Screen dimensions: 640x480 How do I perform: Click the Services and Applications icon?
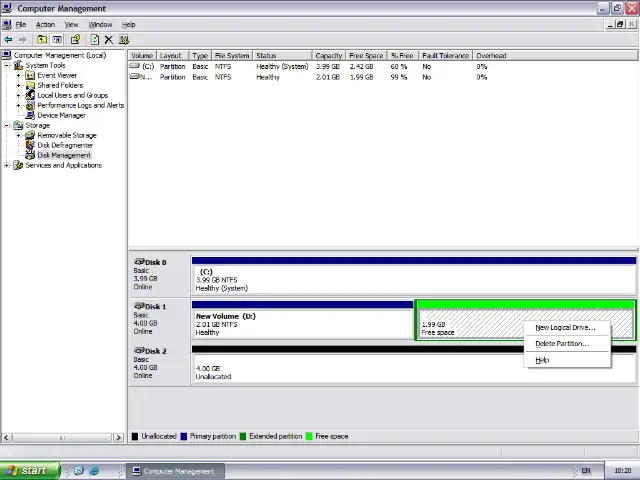(18, 165)
